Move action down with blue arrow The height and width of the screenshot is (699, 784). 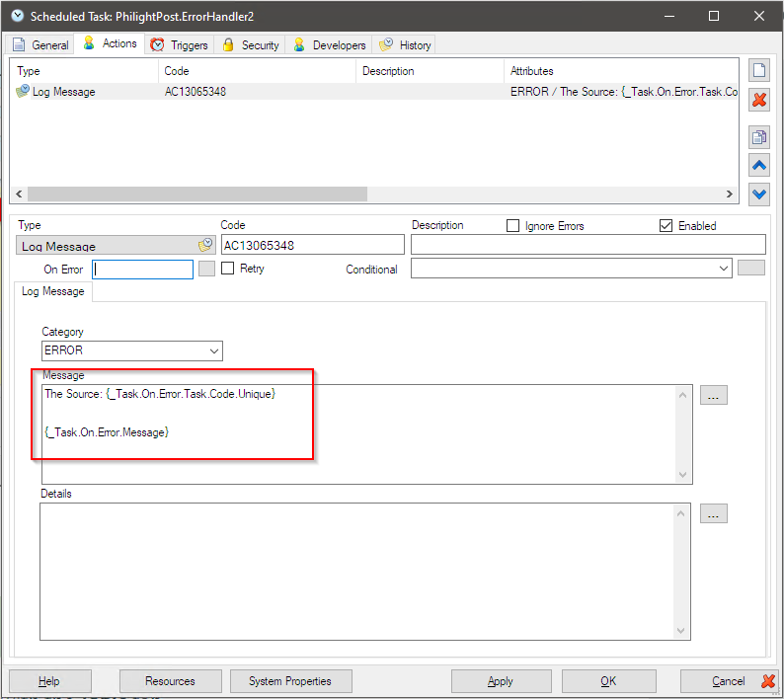click(x=758, y=194)
